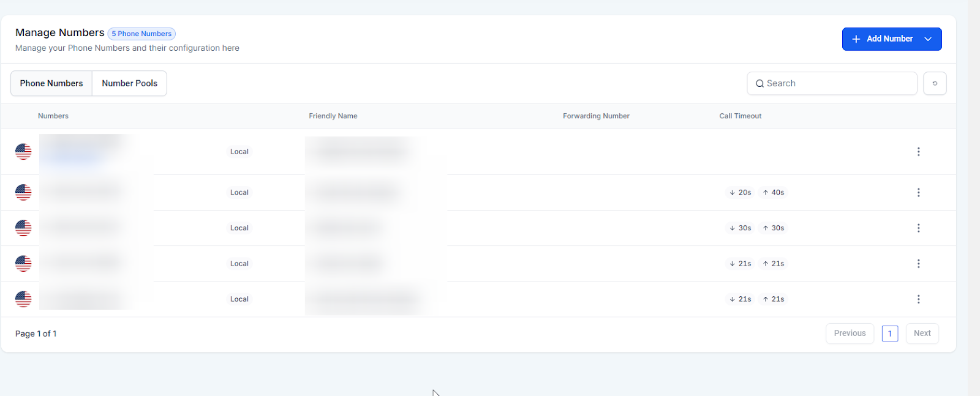Click the Forwarding Number column header
The width and height of the screenshot is (980, 396).
(596, 116)
